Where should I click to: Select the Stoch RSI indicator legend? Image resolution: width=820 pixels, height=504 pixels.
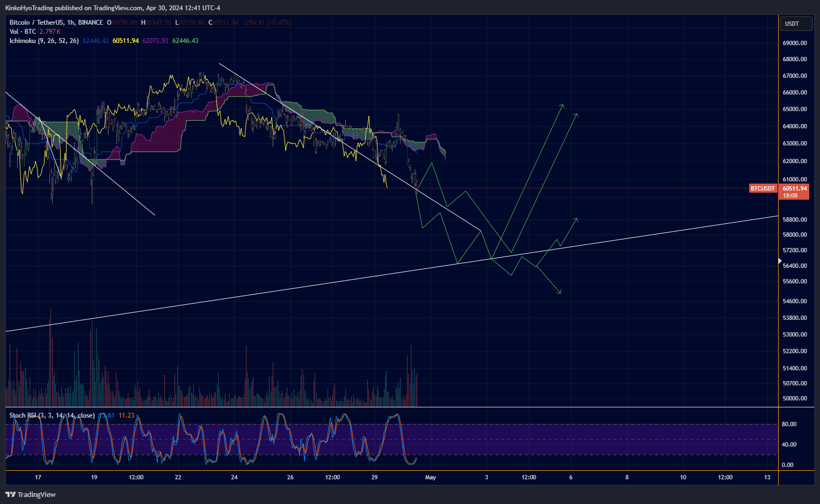52,415
